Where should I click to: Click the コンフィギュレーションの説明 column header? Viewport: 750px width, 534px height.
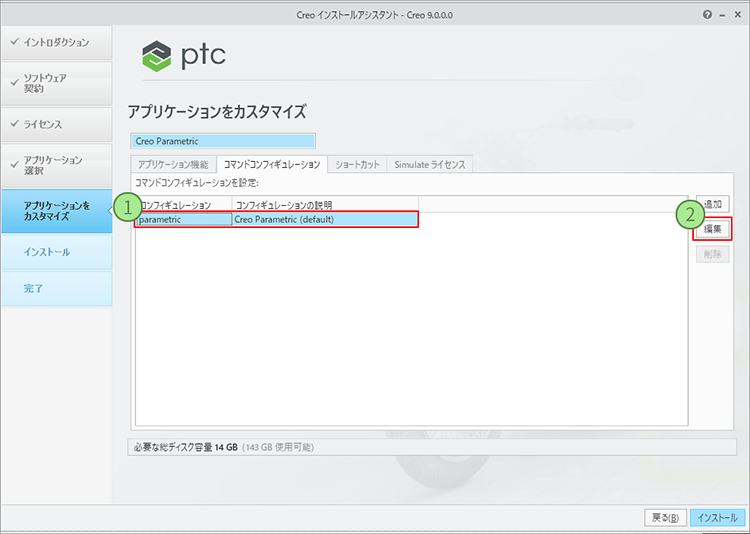click(x=325, y=205)
